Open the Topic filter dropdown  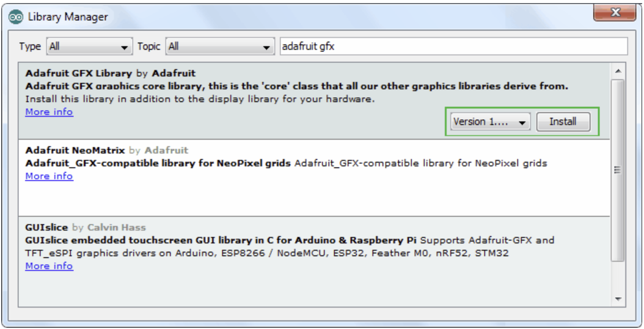tap(220, 46)
